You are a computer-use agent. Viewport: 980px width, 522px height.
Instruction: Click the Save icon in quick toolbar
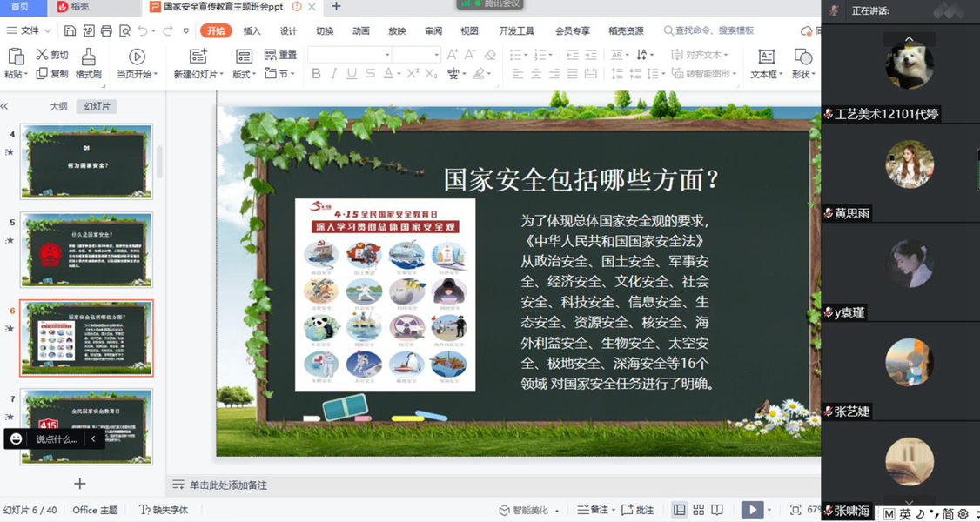pyautogui.click(x=70, y=31)
